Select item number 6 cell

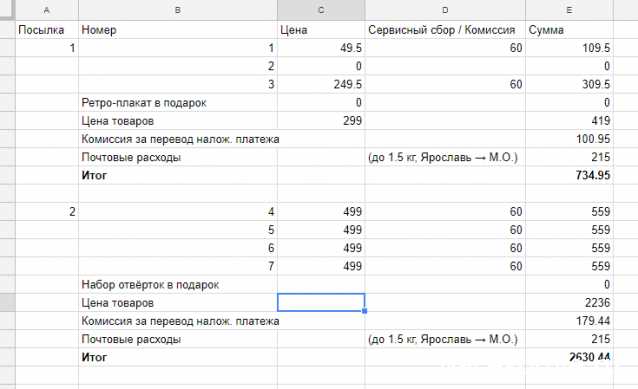pos(178,248)
